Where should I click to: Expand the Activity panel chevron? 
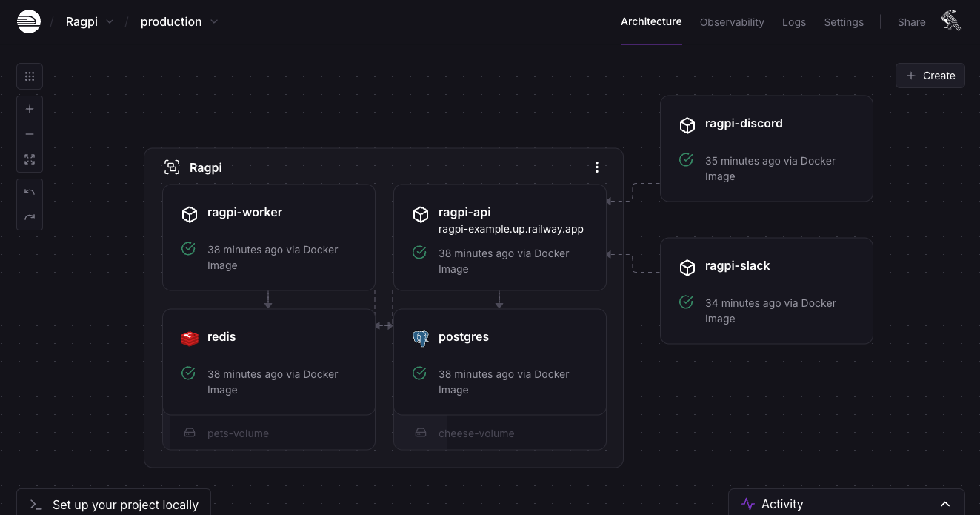[945, 504]
